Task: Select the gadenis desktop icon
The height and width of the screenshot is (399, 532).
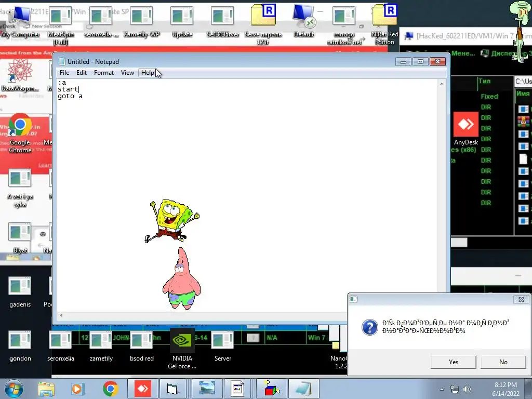Action: [20, 292]
